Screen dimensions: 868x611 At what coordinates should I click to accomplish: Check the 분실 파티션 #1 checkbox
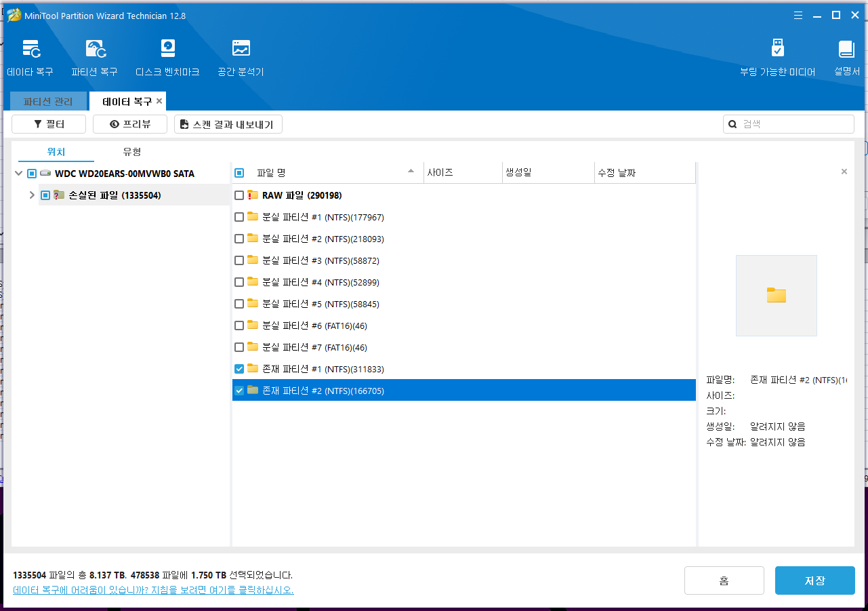pos(239,217)
